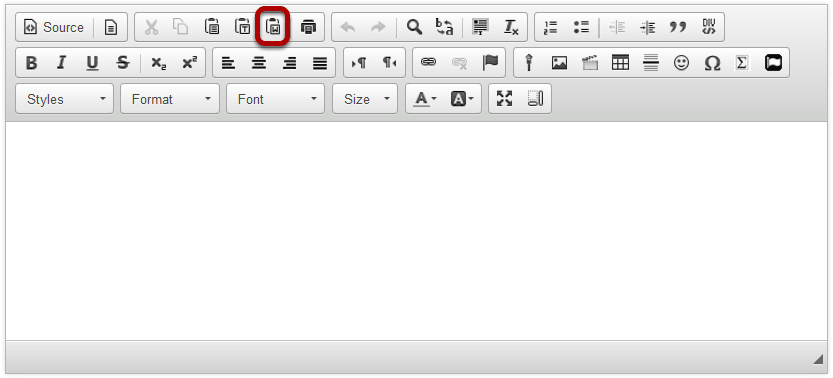Maximize the editor with the expand icon
The image size is (833, 378).
pos(504,99)
